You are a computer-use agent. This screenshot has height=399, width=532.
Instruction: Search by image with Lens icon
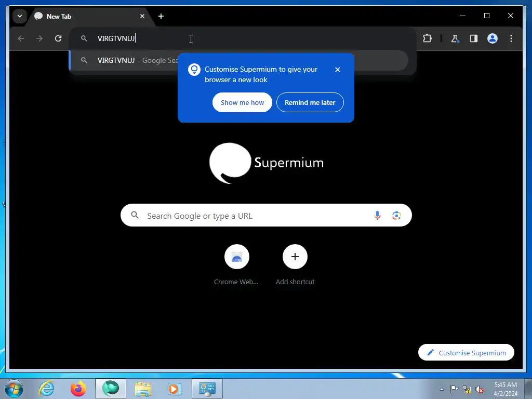pyautogui.click(x=396, y=216)
